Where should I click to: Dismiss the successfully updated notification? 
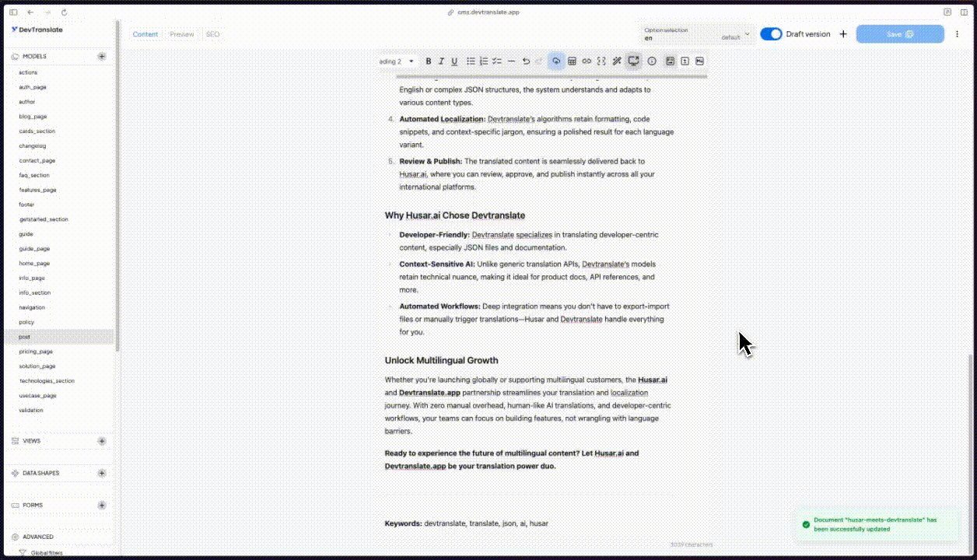coord(877,524)
